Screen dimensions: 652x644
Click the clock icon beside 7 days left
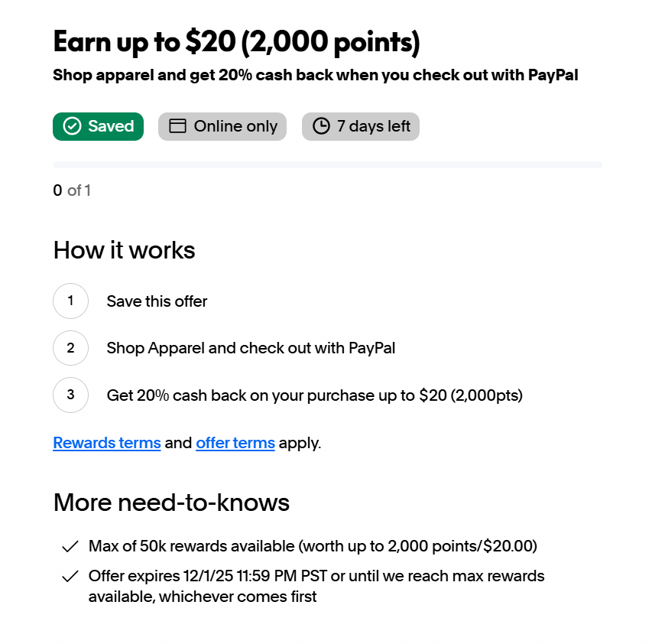[322, 126]
